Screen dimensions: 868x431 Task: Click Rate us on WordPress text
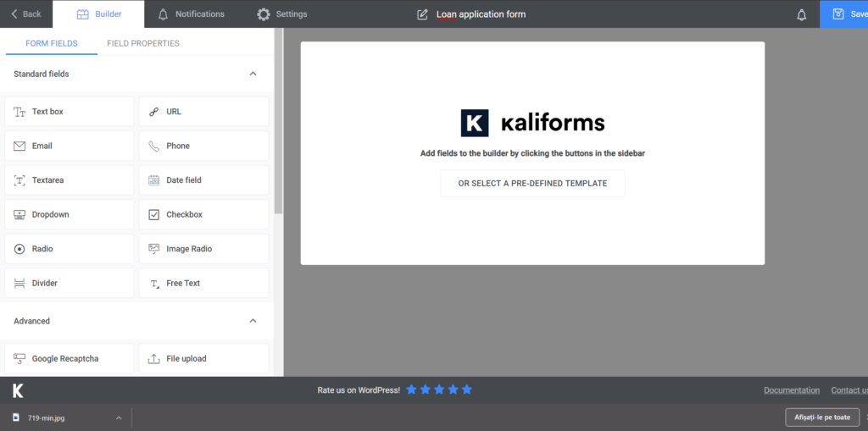[x=359, y=390]
